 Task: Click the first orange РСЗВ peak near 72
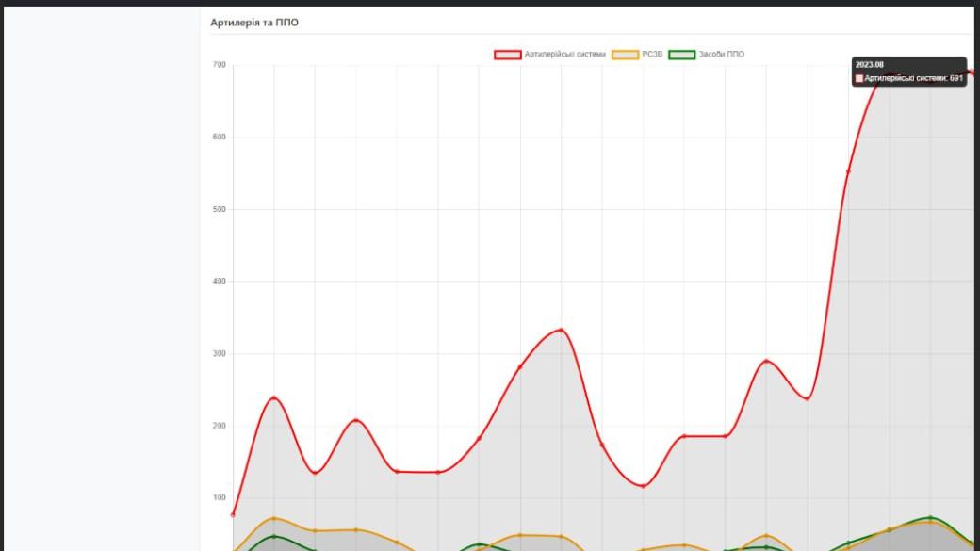click(x=274, y=518)
